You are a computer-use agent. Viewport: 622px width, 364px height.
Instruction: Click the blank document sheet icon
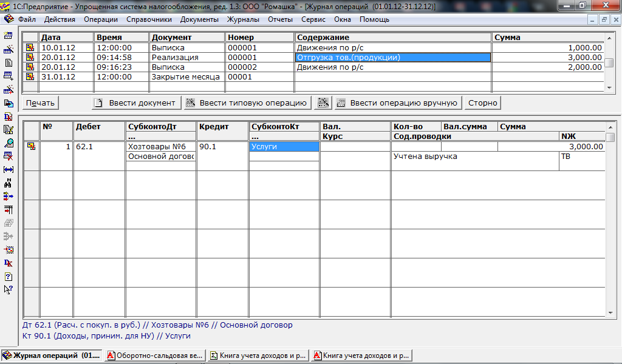(8, 62)
